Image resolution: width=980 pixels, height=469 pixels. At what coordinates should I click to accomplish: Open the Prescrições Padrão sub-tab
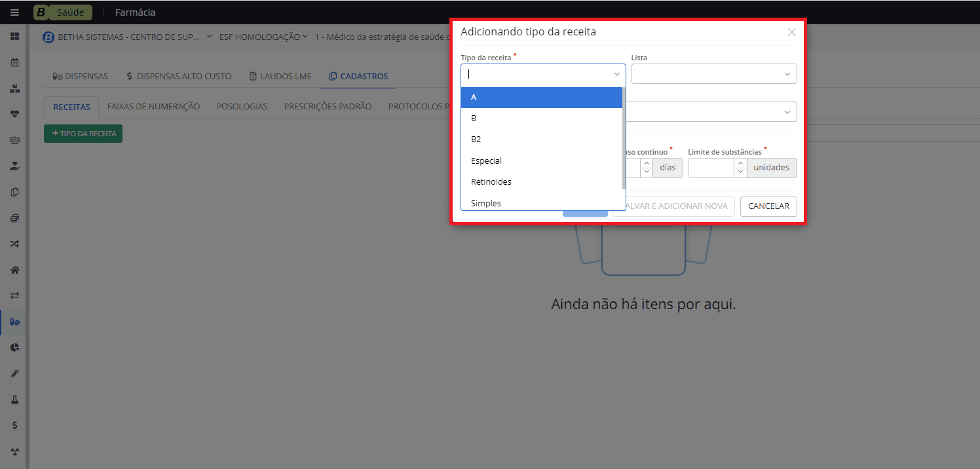click(328, 106)
